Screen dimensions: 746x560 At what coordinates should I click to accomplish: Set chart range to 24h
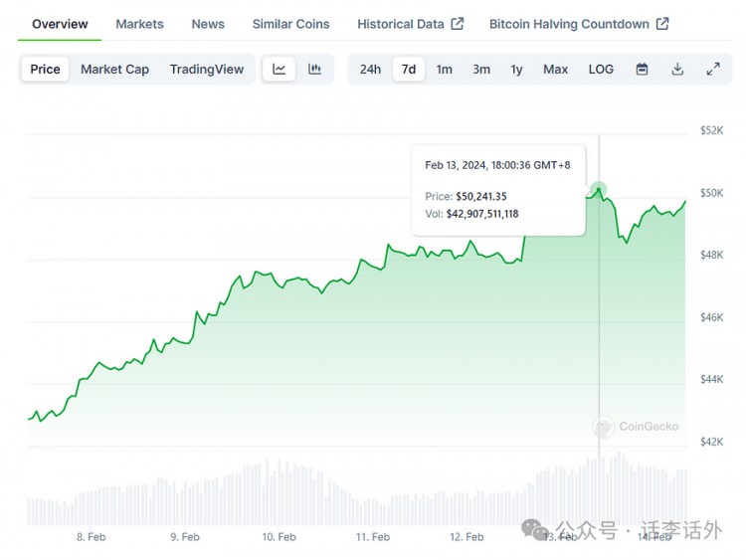click(x=370, y=70)
